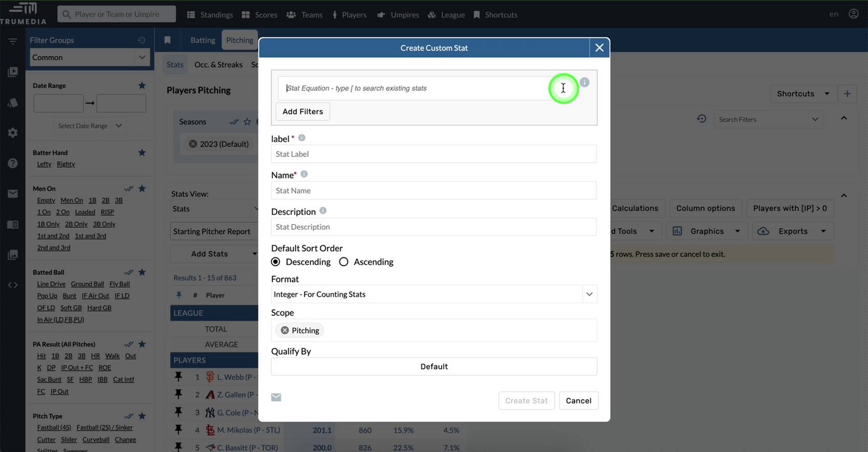Open the Shortcuts dropdown button

[803, 94]
